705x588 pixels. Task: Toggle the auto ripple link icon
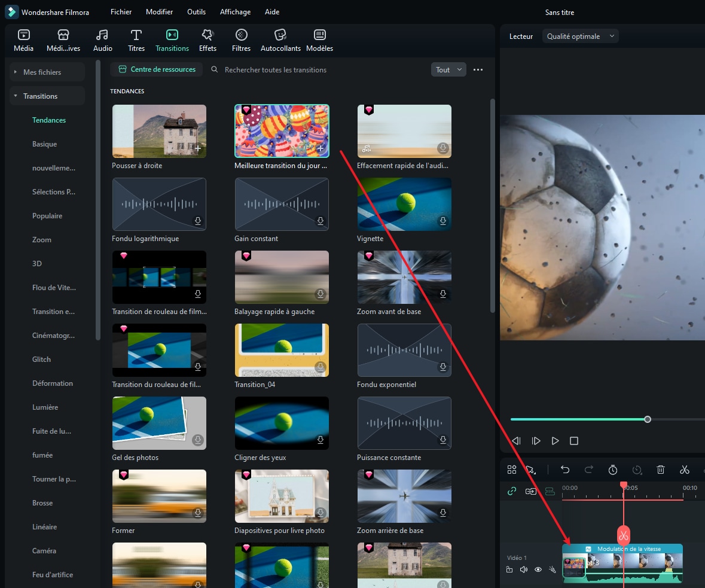(512, 491)
